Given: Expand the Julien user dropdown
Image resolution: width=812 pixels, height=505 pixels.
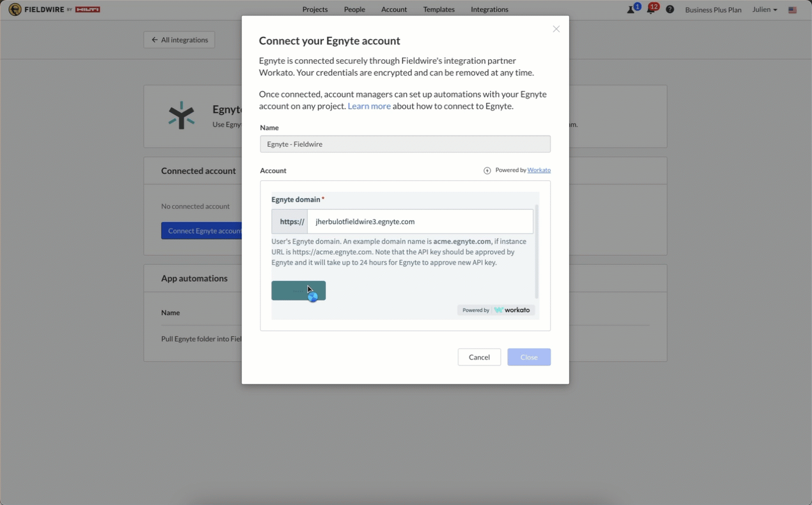Looking at the screenshot, I should point(765,9).
